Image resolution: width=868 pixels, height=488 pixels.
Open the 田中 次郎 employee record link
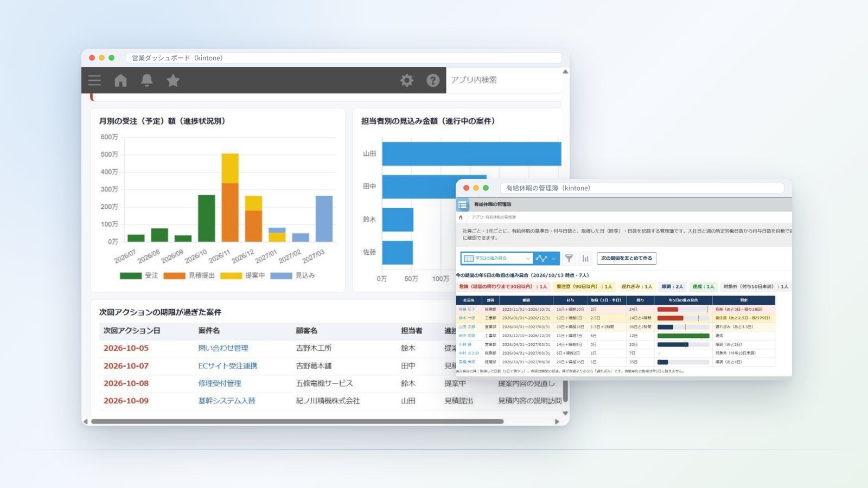[467, 336]
